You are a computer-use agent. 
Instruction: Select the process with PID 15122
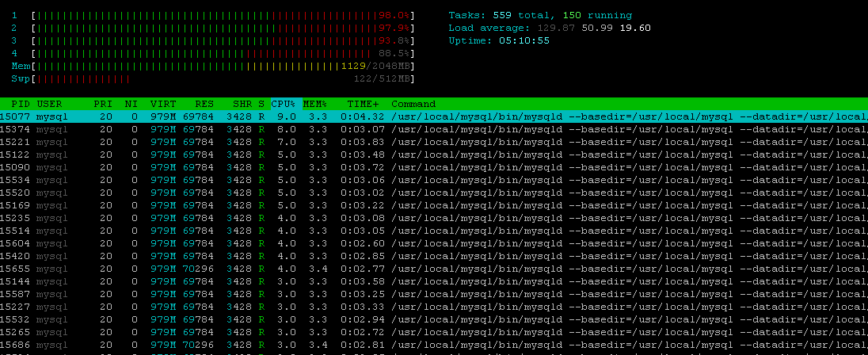click(434, 155)
